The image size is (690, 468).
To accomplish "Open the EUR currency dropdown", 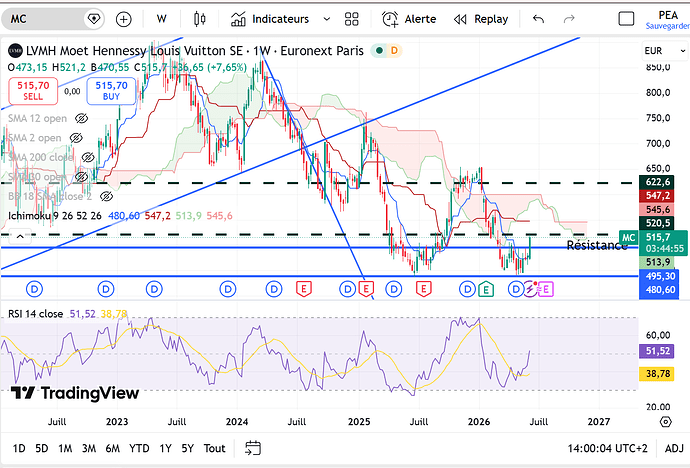I will coord(664,51).
